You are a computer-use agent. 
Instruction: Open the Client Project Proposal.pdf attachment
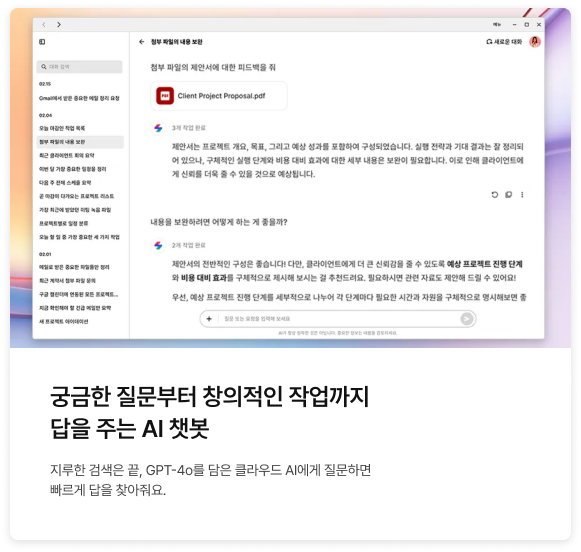click(x=219, y=96)
